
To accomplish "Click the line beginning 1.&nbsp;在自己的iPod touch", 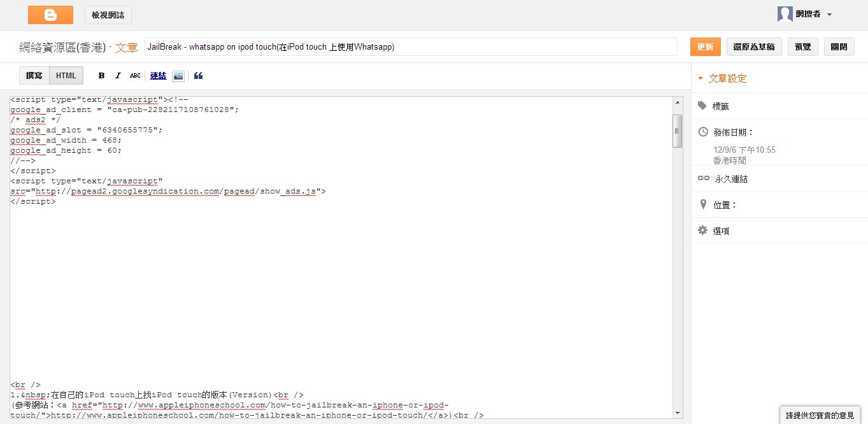I will [x=157, y=395].
